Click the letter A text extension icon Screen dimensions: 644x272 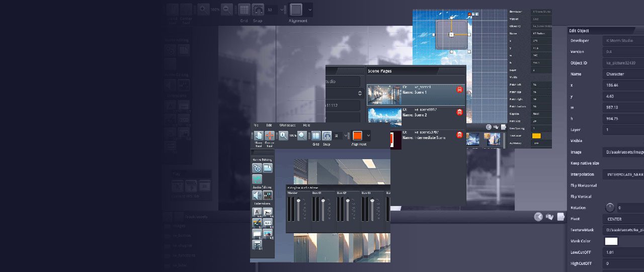click(257, 212)
